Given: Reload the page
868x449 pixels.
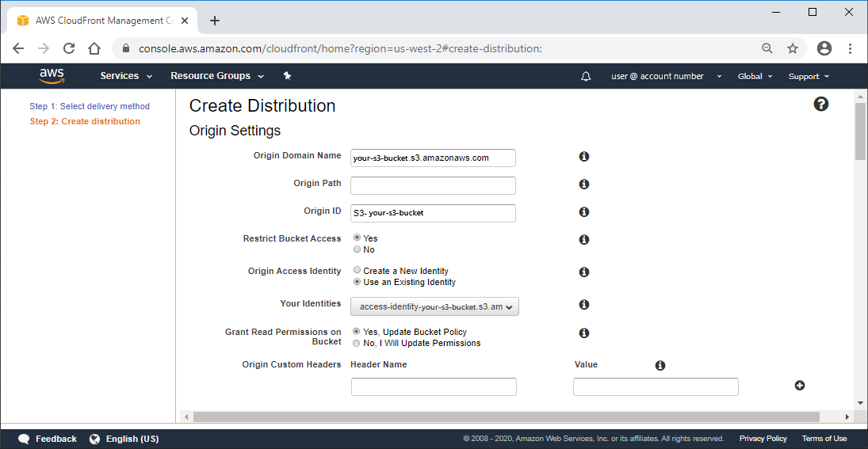Looking at the screenshot, I should pyautogui.click(x=69, y=48).
